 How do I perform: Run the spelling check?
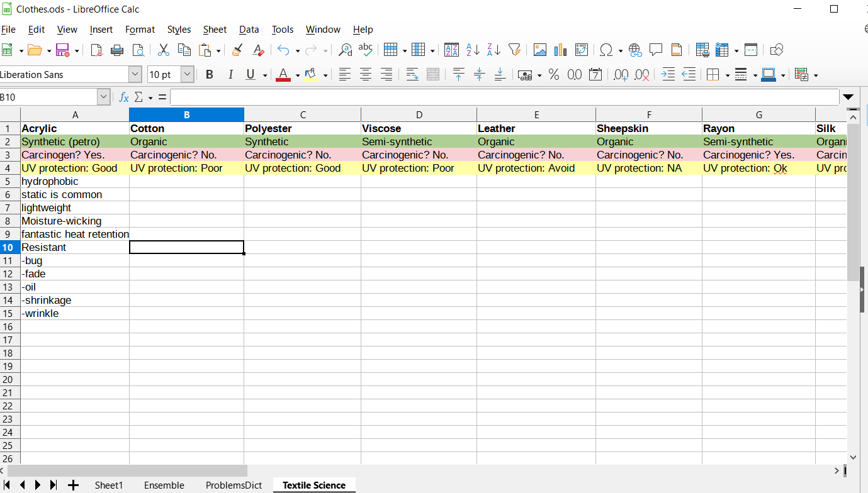[x=366, y=50]
